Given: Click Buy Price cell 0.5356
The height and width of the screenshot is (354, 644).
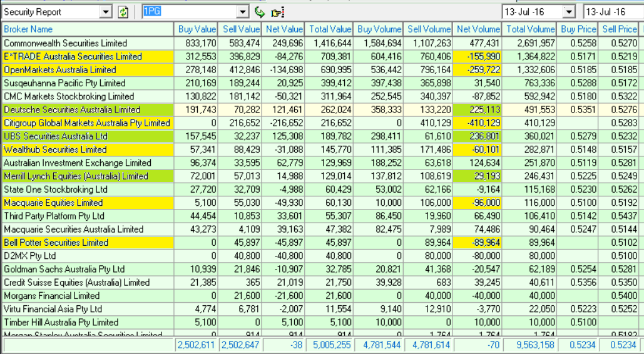Looking at the screenshot, I should [x=578, y=282].
